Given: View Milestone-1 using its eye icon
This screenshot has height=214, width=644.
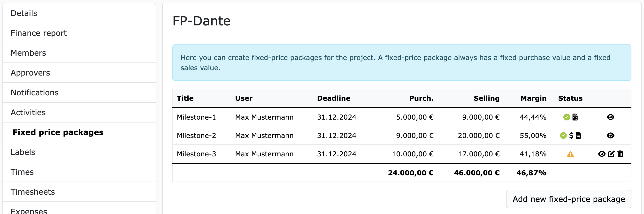Looking at the screenshot, I should [611, 117].
